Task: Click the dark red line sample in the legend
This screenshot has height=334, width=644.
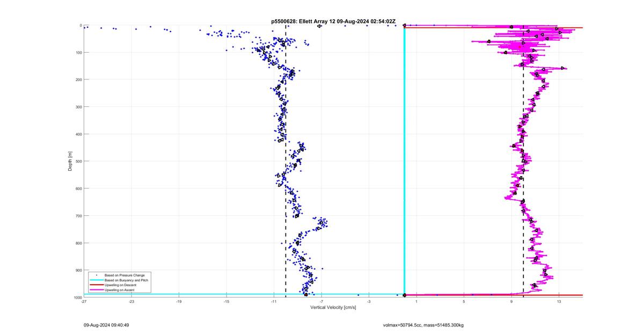Action: click(96, 285)
